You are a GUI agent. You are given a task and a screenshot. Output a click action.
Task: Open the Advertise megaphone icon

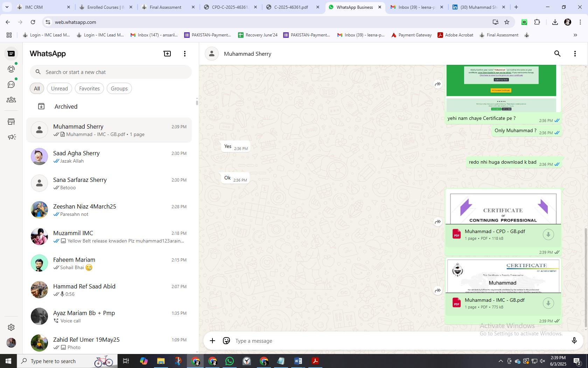pyautogui.click(x=11, y=137)
